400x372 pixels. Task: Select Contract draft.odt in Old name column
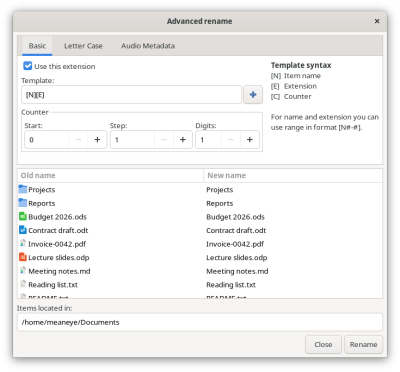[x=58, y=230]
